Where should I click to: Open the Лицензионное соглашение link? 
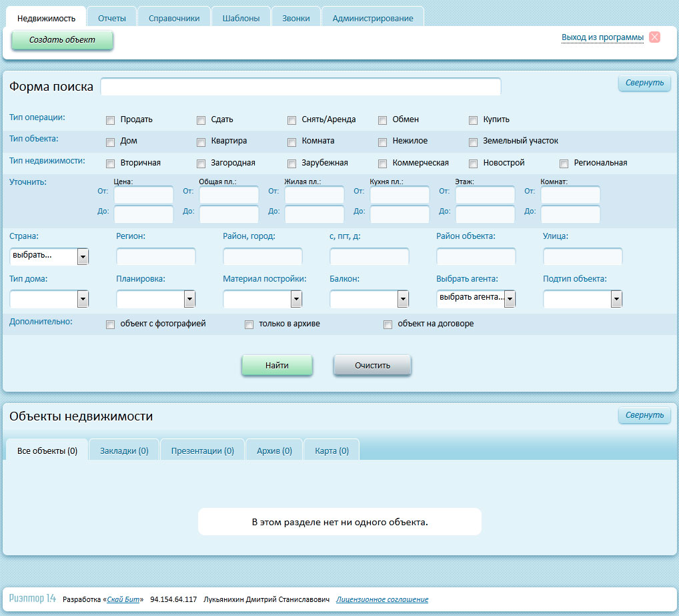[x=382, y=599]
